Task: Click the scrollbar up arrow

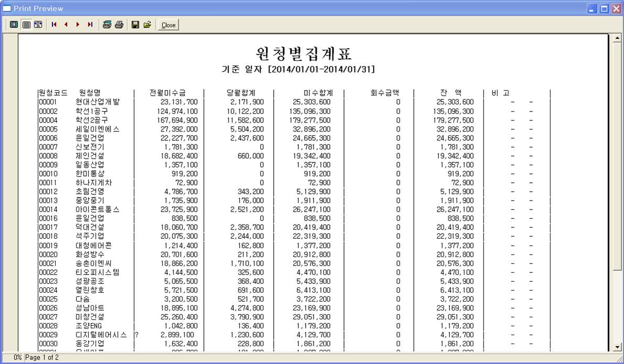Action: (x=617, y=39)
